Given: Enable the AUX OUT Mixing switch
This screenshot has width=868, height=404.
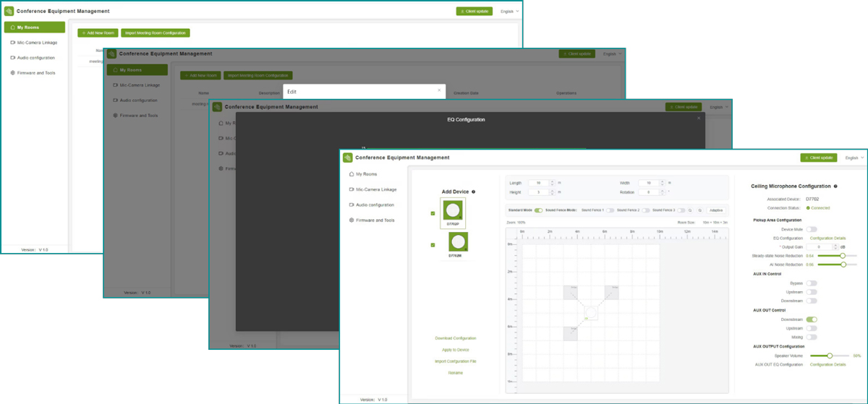Looking at the screenshot, I should 812,337.
